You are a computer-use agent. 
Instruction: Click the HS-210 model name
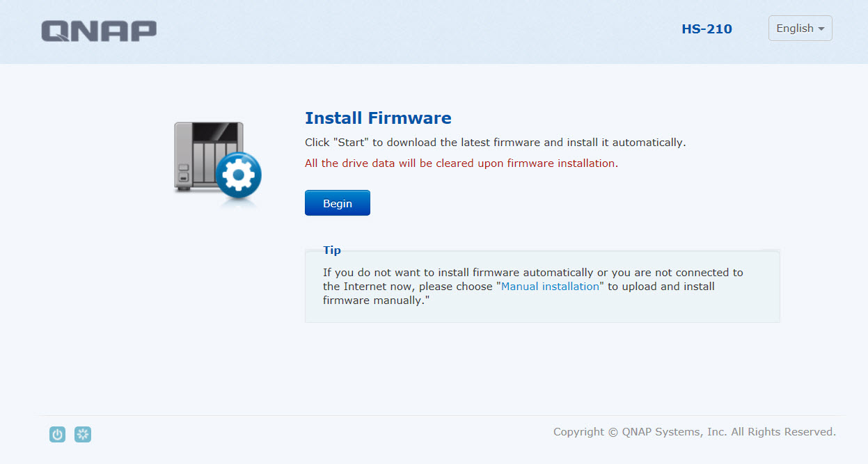(x=707, y=29)
